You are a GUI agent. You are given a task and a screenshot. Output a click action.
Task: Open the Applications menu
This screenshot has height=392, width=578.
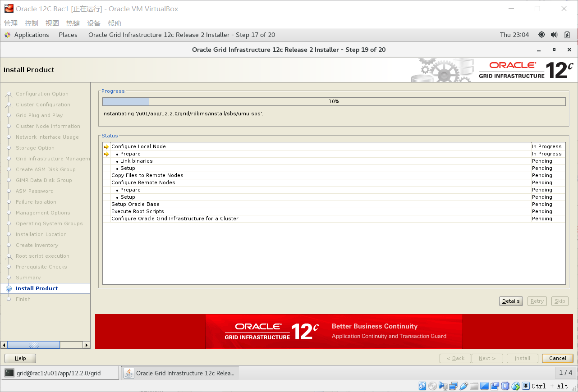click(32, 34)
